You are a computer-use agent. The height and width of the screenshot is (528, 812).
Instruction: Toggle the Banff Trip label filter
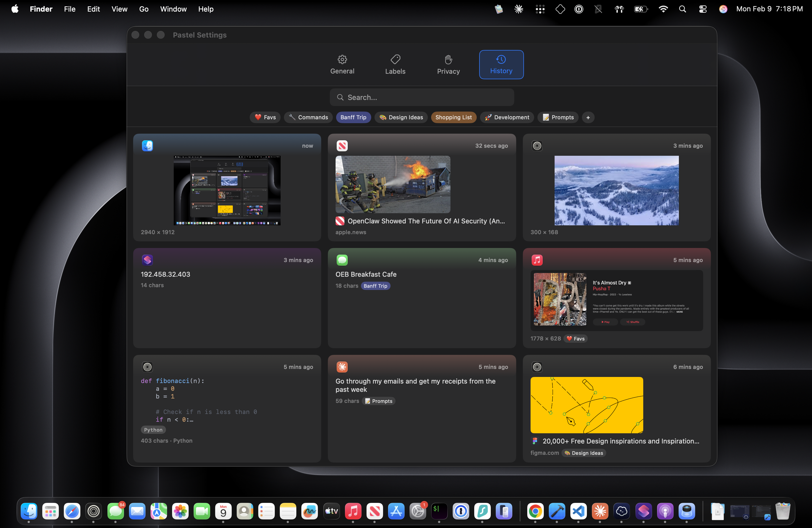(353, 117)
